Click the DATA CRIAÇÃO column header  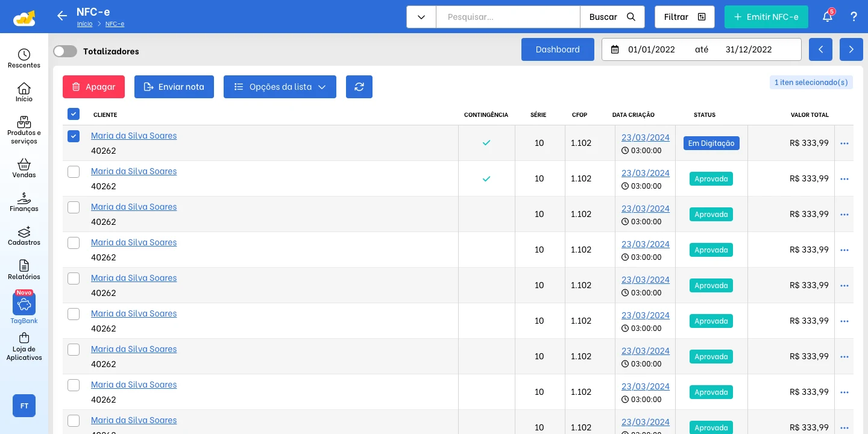tap(634, 115)
